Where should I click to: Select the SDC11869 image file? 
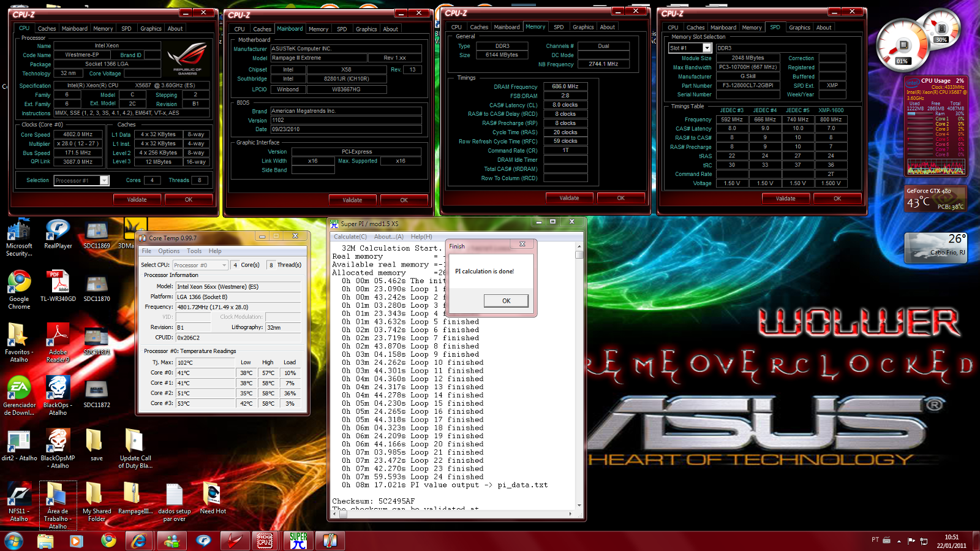click(x=96, y=234)
